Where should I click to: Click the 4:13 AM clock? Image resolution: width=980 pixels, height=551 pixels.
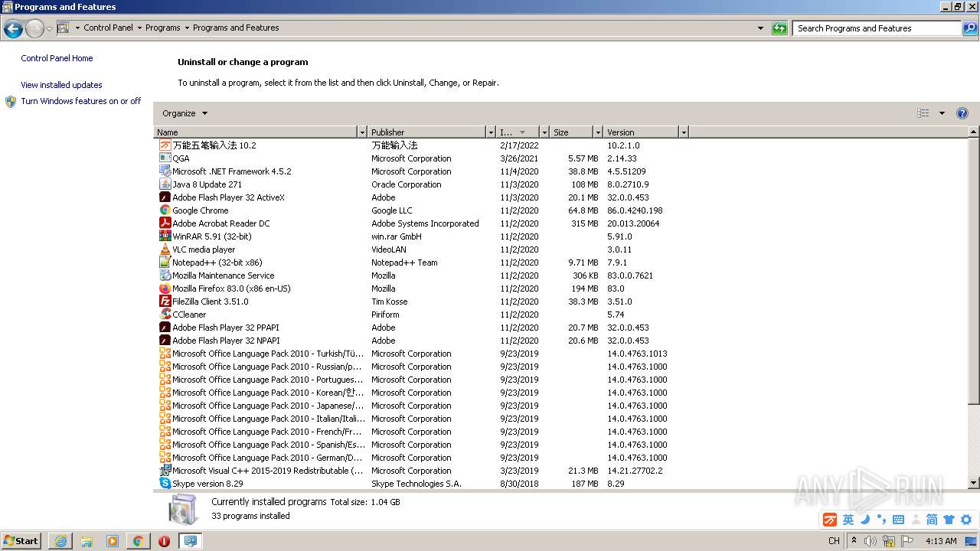(941, 541)
